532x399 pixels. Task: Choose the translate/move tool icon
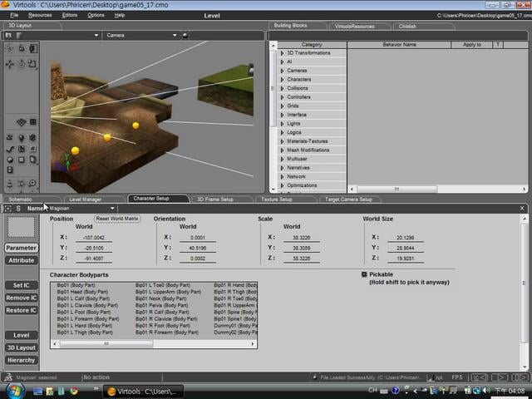pyautogui.click(x=10, y=64)
